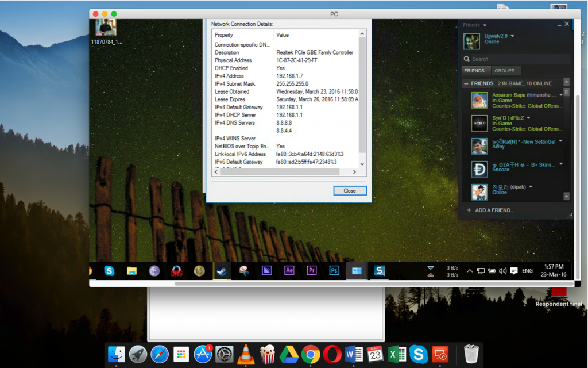Click the gold coin taskbar icon

pyautogui.click(x=199, y=271)
